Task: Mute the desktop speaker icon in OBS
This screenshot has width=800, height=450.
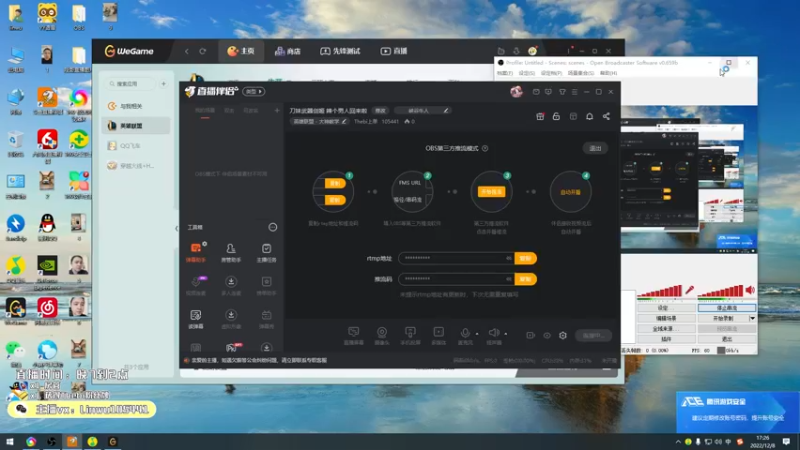Action: click(x=750, y=290)
